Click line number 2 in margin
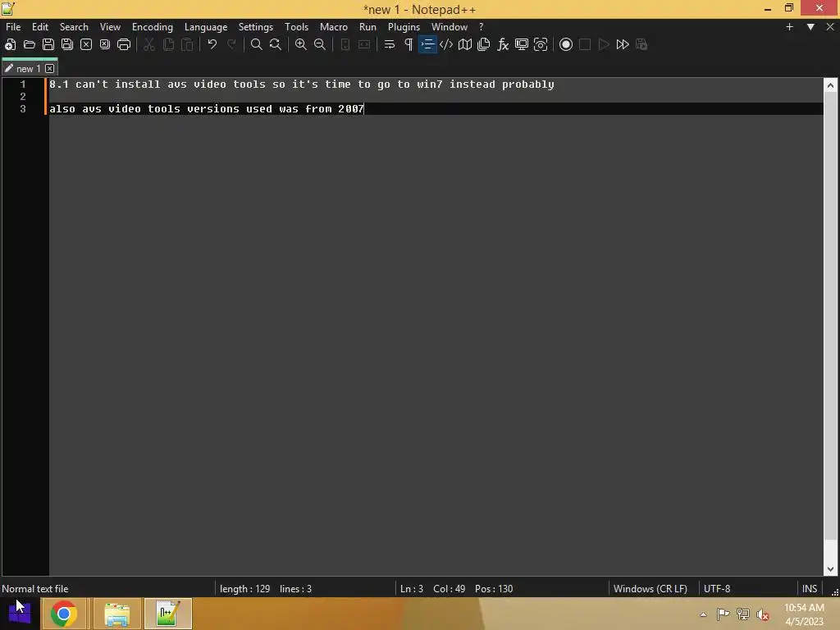The image size is (840, 630). coord(23,97)
